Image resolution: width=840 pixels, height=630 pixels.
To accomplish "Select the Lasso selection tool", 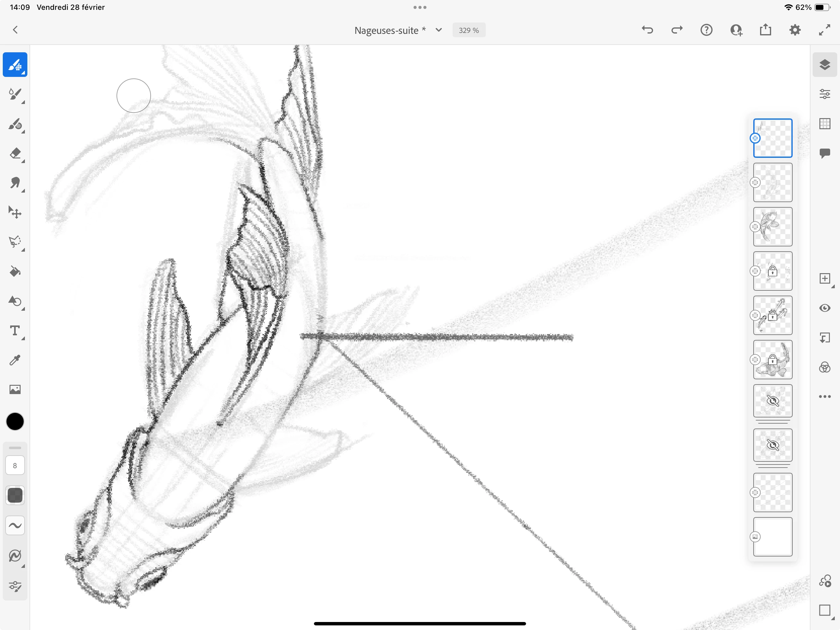I will 15,242.
